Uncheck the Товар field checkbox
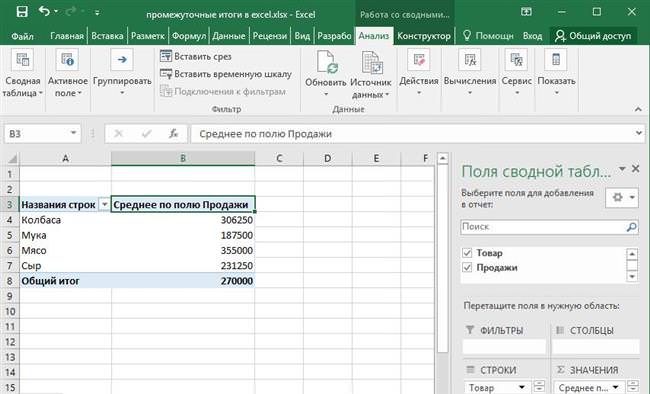Viewport: 650px width, 394px height. pos(467,253)
